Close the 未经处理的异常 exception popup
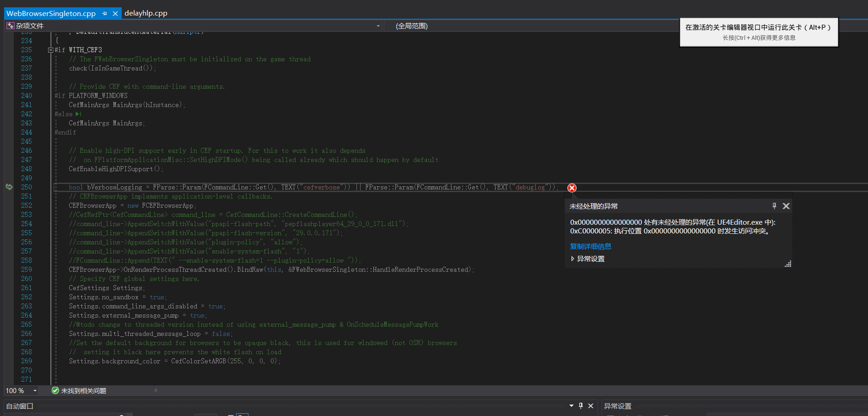The height and width of the screenshot is (416, 868). (786, 206)
